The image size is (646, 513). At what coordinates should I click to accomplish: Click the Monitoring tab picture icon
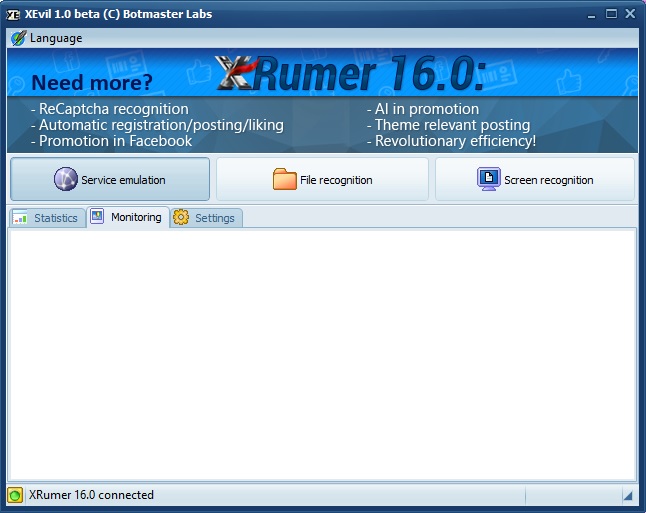97,216
